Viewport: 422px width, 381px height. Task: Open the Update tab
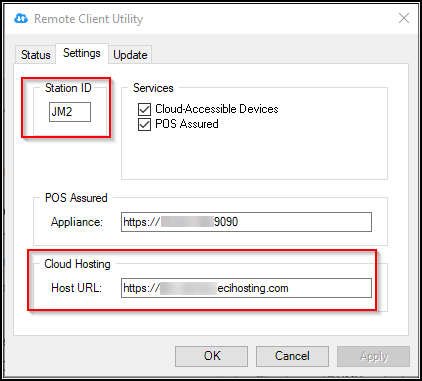pos(130,55)
